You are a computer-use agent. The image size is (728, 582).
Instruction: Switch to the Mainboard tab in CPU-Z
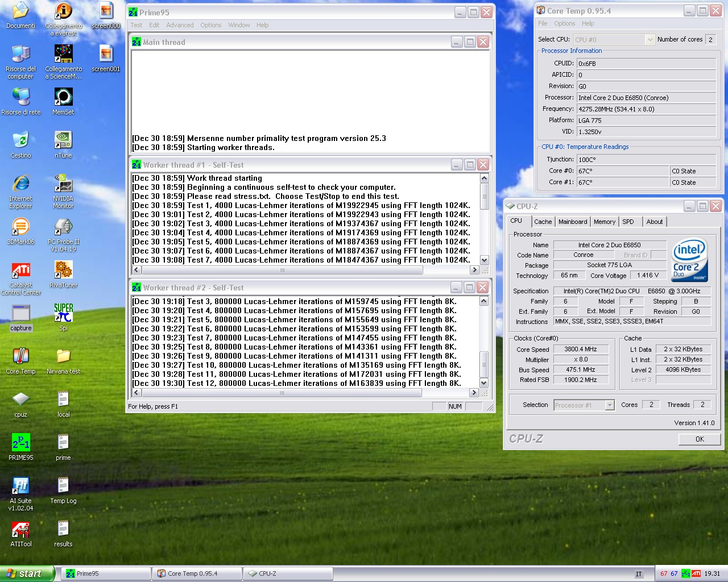(573, 222)
